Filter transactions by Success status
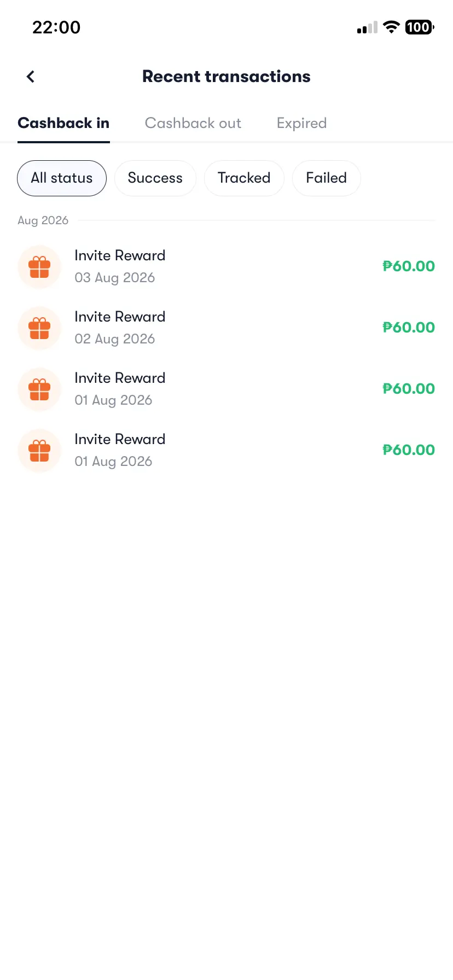 click(x=155, y=178)
